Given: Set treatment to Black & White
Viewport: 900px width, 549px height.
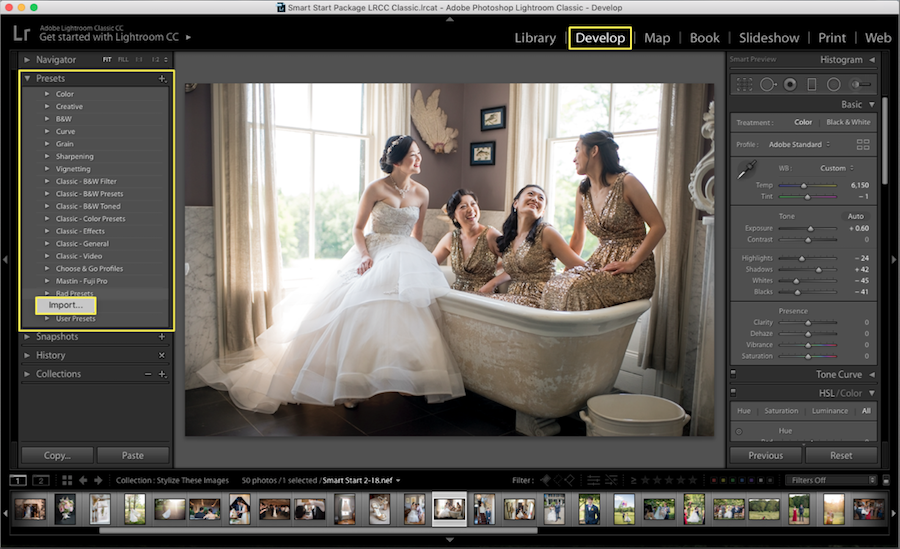Looking at the screenshot, I should tap(848, 122).
